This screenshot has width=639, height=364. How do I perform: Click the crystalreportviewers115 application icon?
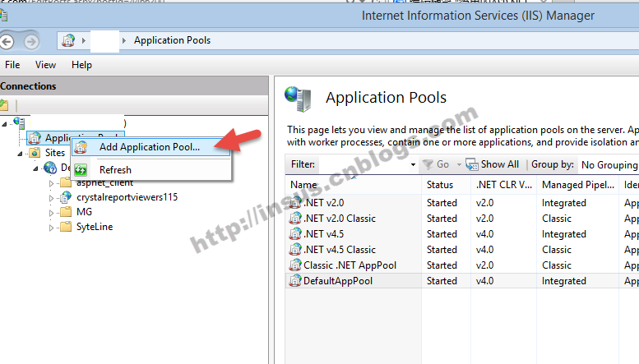66,197
